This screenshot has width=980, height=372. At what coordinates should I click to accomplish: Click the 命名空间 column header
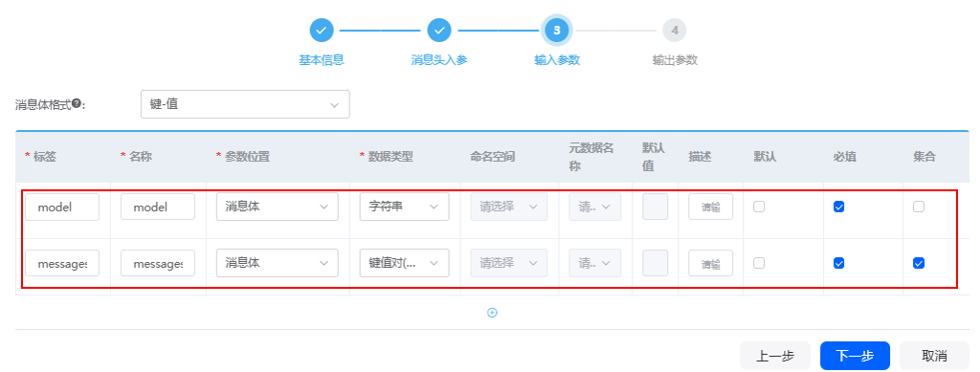(493, 157)
